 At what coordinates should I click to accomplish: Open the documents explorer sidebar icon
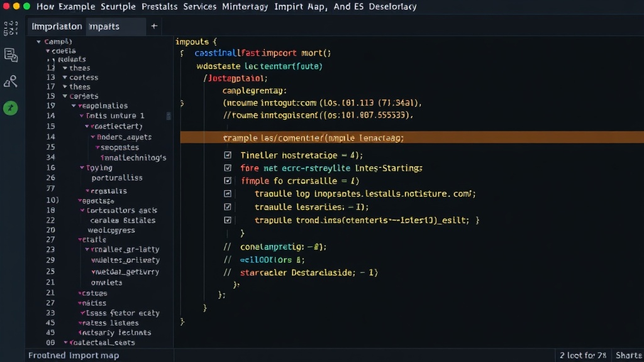[11, 55]
